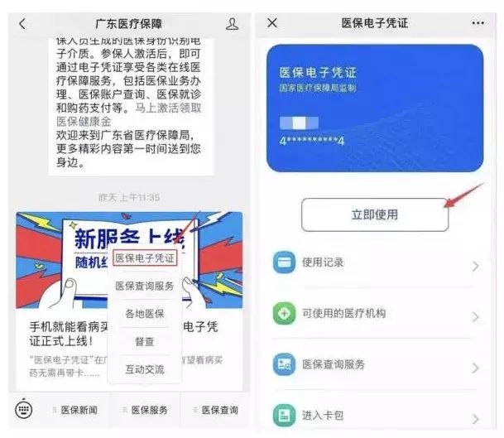Screen dimensions: 504x438
Task: Close the 医保电子凭证 page with X
Action: click(272, 23)
